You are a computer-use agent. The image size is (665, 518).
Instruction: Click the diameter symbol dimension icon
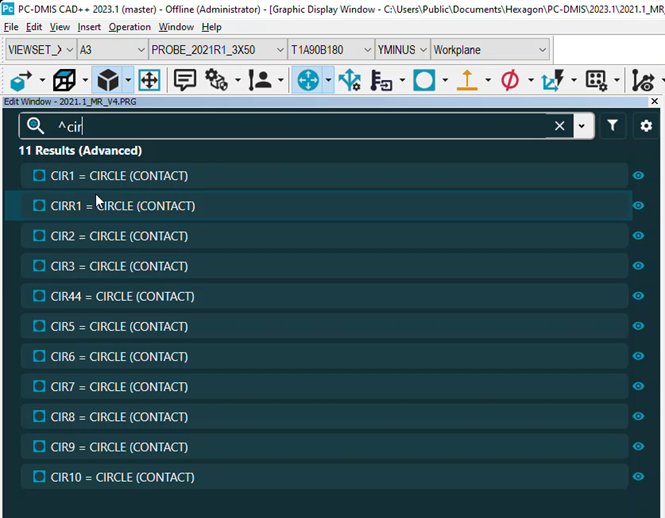510,80
